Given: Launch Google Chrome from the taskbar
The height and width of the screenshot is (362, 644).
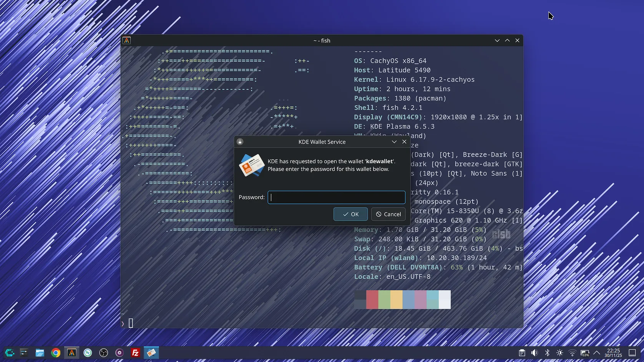Looking at the screenshot, I should [x=56, y=352].
